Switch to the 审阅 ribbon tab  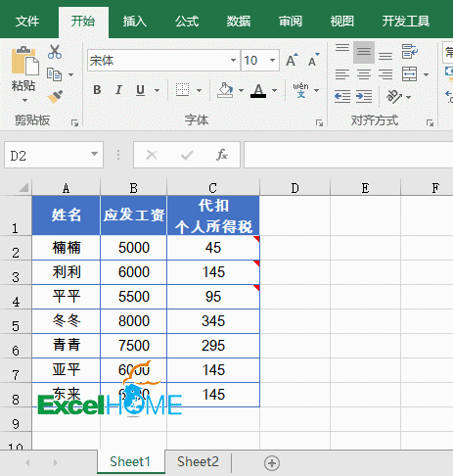291,22
